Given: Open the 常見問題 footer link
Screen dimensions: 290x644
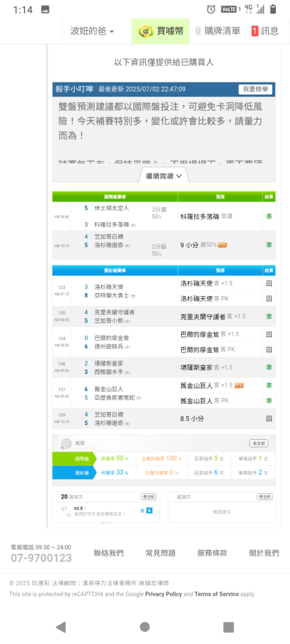Looking at the screenshot, I should (x=160, y=553).
